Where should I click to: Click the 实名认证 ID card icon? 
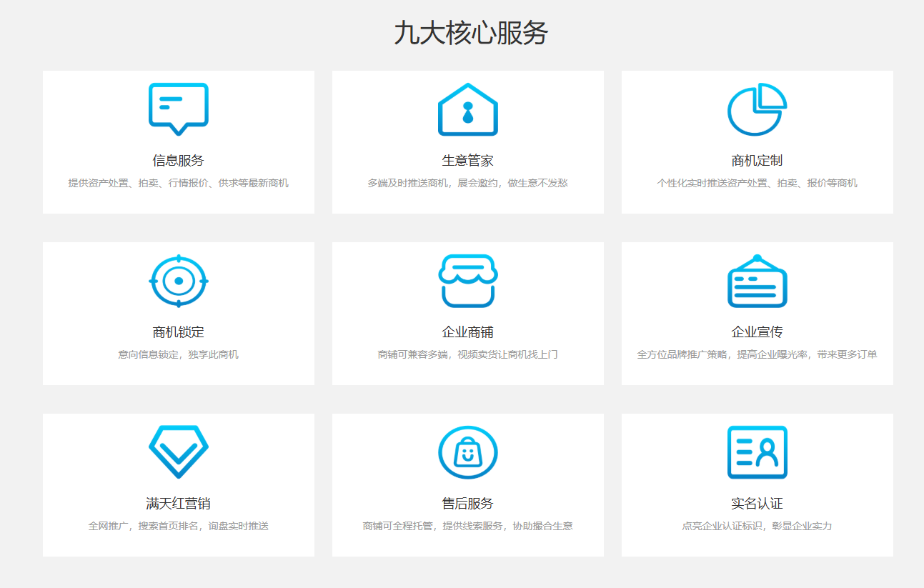[x=757, y=452]
